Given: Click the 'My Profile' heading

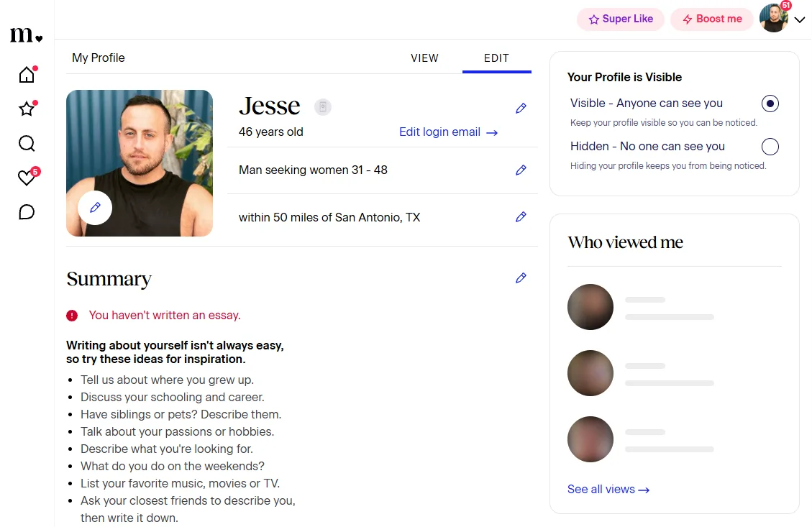Looking at the screenshot, I should point(99,58).
